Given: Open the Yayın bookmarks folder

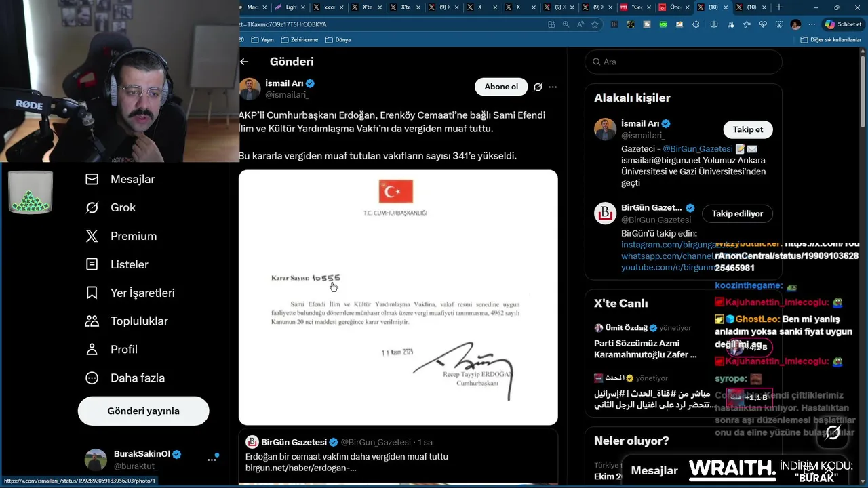Looking at the screenshot, I should pos(262,40).
